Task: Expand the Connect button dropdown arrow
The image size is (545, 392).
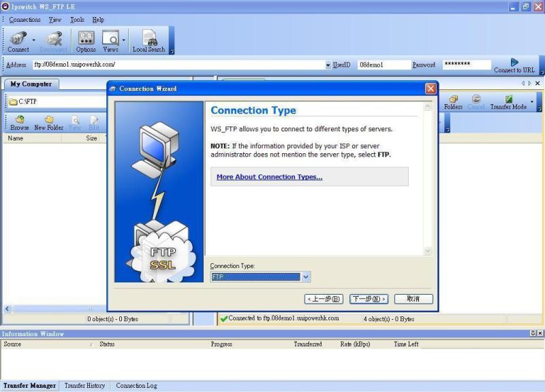Action: [33, 40]
